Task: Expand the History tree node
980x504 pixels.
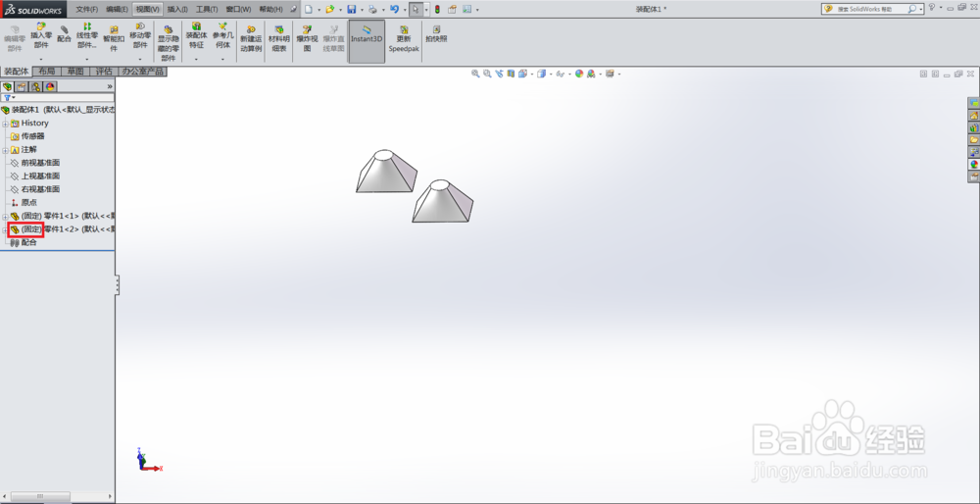Action: click(5, 124)
